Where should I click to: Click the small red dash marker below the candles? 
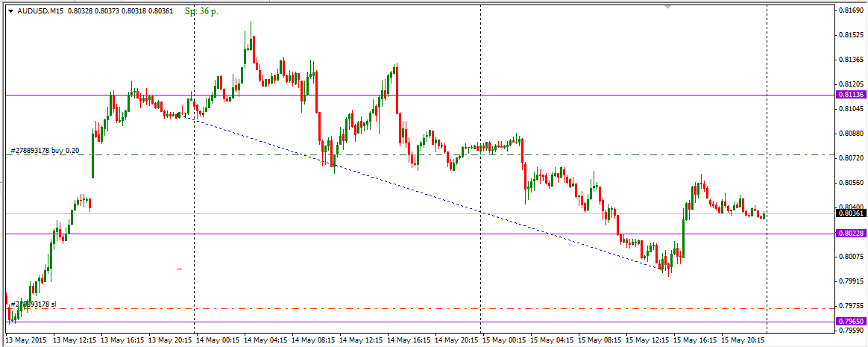(180, 269)
